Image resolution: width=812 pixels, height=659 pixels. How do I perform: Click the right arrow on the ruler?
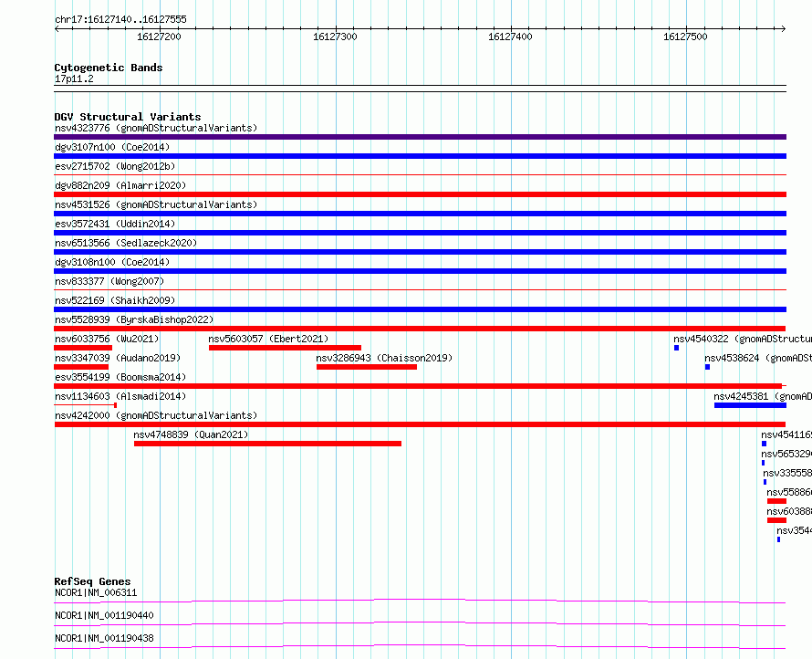784,29
